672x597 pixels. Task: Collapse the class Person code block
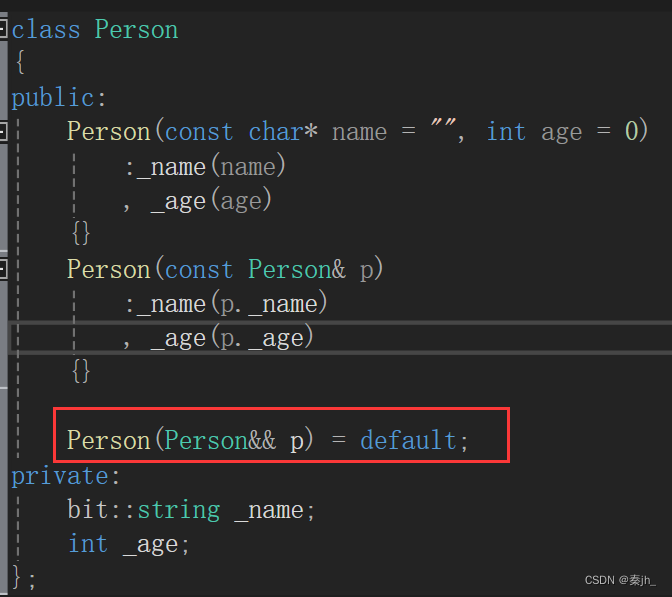point(3,30)
